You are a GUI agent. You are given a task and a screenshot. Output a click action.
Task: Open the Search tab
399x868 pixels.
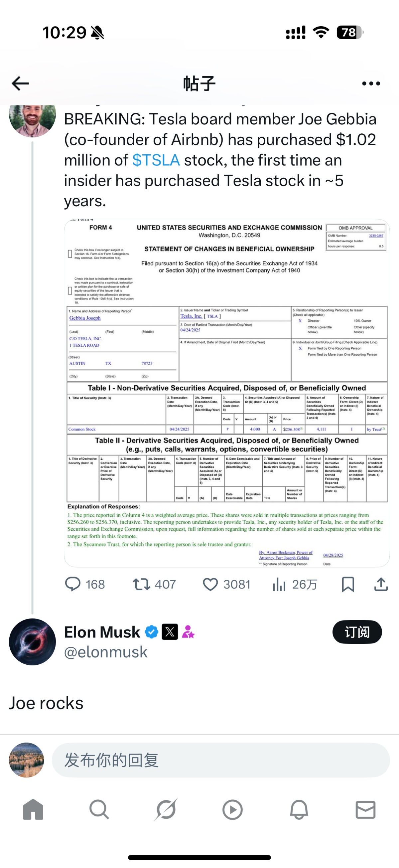[x=99, y=810]
